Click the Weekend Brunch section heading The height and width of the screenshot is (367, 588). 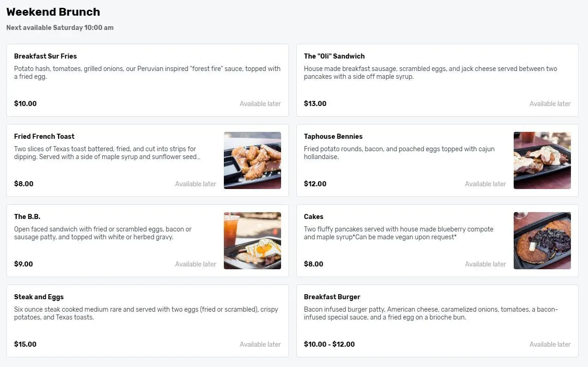point(53,12)
